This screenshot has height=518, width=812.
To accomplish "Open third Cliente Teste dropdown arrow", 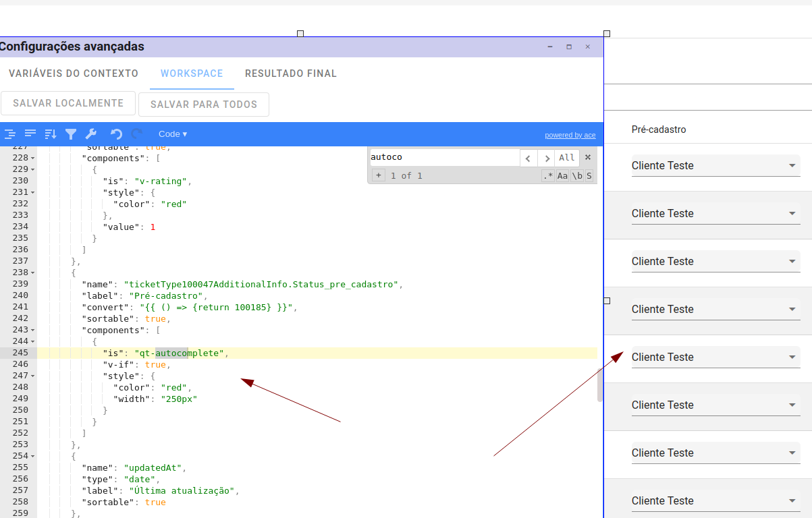I will [x=792, y=262].
